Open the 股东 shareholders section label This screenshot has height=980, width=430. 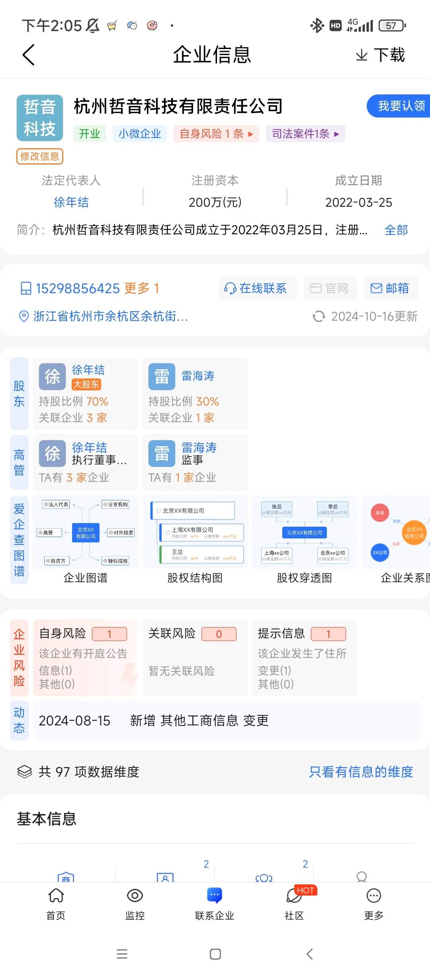[x=19, y=394]
